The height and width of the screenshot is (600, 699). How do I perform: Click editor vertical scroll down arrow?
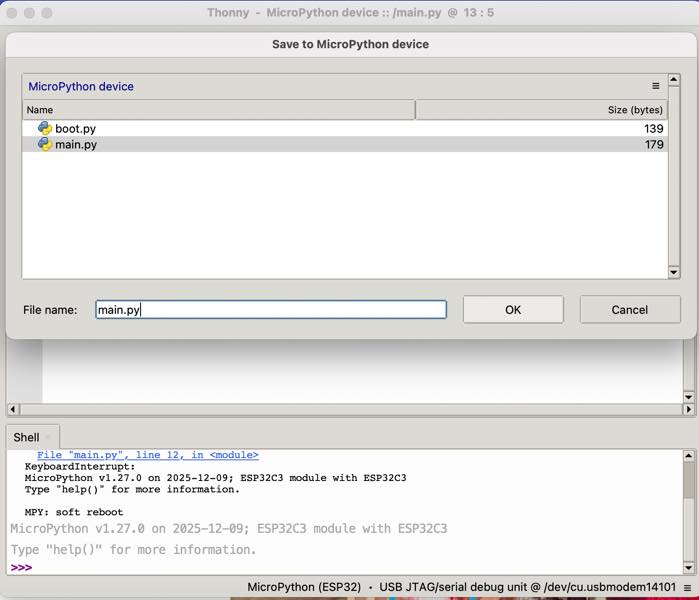pos(688,397)
